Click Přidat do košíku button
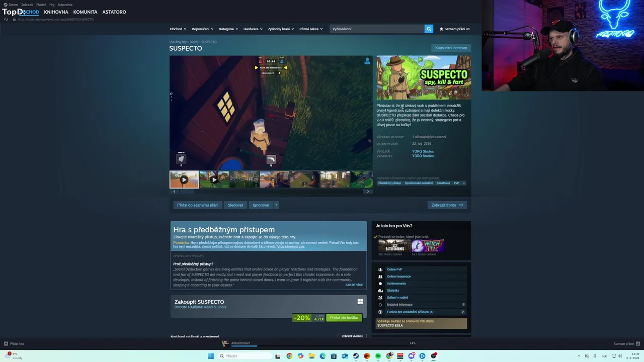The image size is (644, 362). (344, 318)
